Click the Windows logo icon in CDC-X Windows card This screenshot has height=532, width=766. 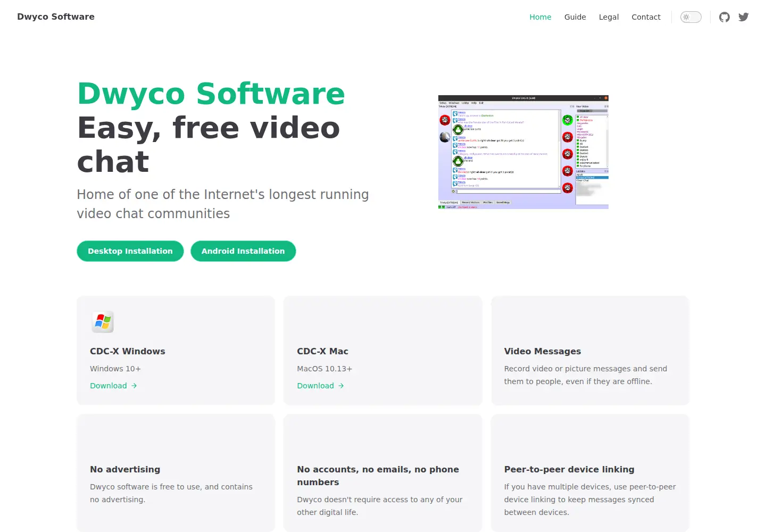[x=103, y=322]
